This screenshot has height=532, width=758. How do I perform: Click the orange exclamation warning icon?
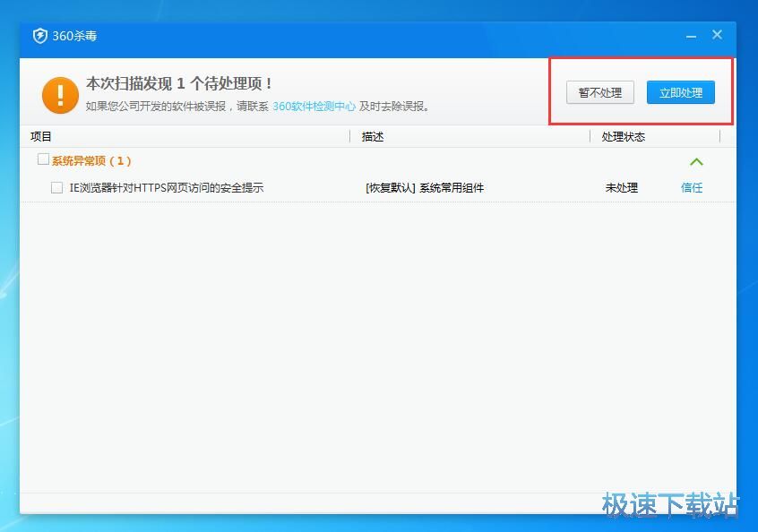60,95
